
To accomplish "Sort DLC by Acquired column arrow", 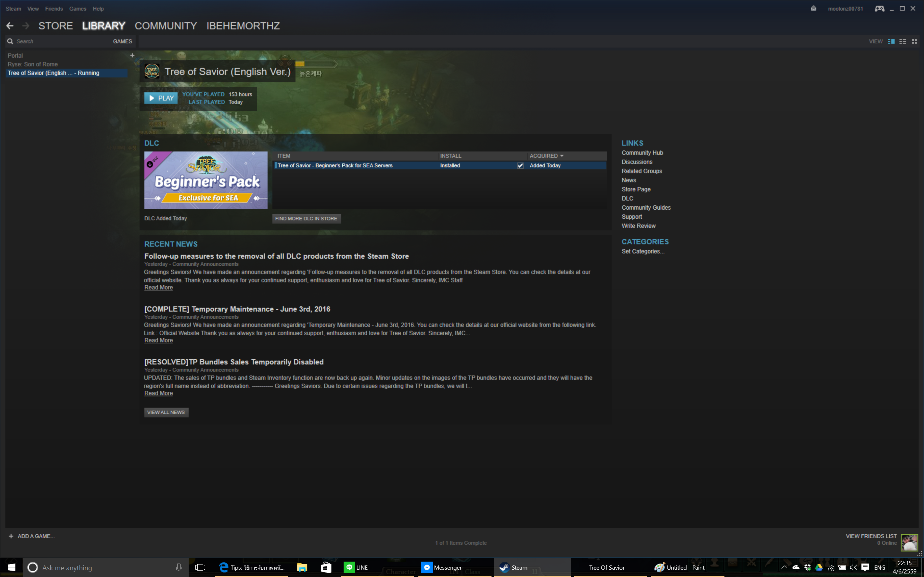I will pos(562,156).
